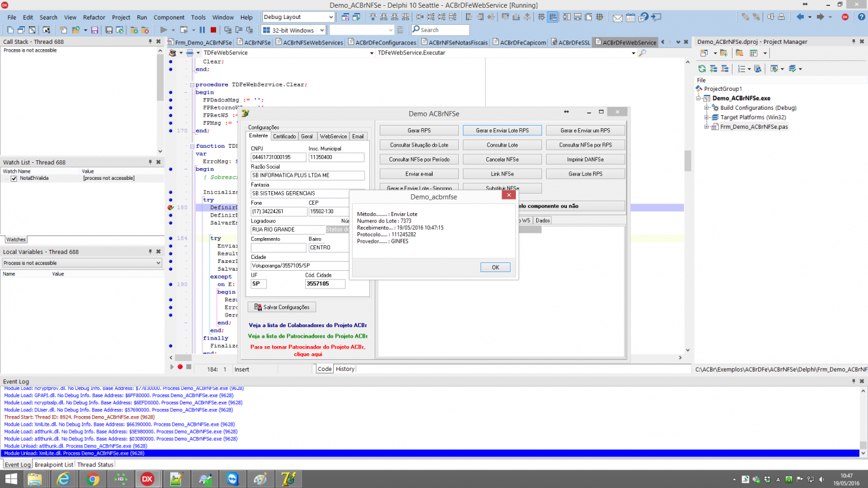Click the Razão Social input field
Screen dimensions: 868x488
tap(308, 175)
